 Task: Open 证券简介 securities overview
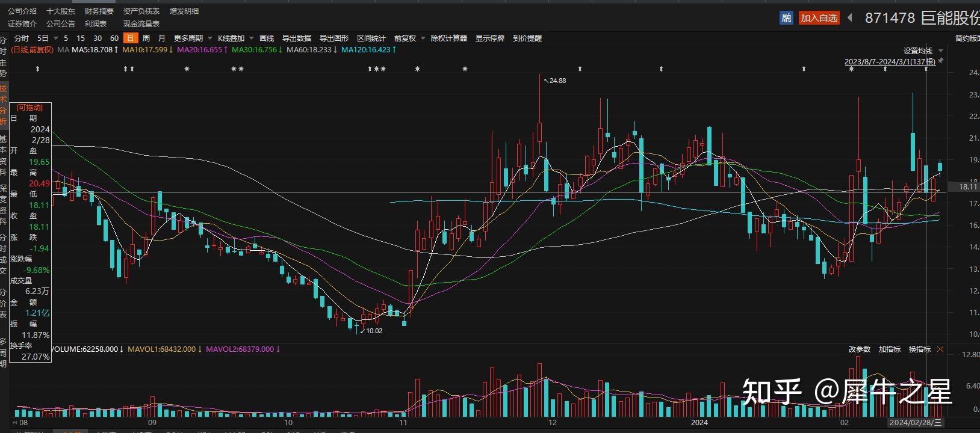point(22,24)
